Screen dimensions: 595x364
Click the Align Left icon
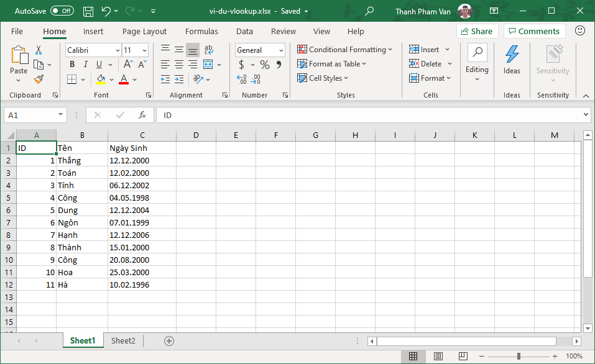click(x=165, y=65)
